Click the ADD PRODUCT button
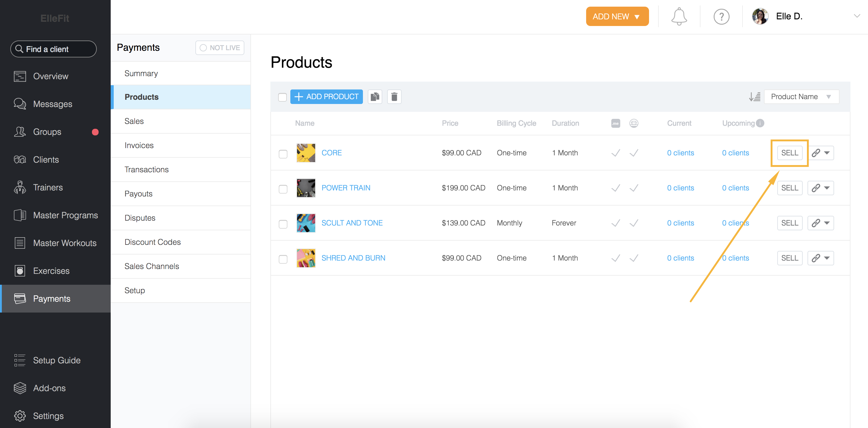868x428 pixels. click(327, 97)
